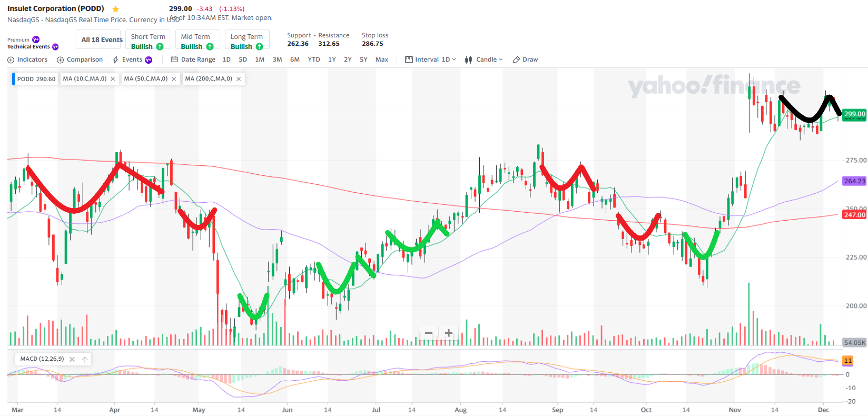Screen dimensions: 868x416
Task: Click the gold favorite star next to PODD
Action: [115, 9]
